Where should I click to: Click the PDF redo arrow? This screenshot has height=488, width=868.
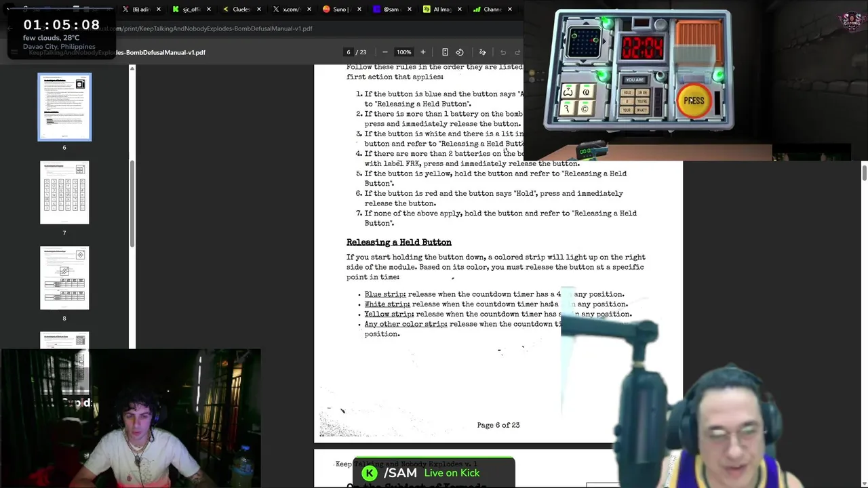click(517, 52)
